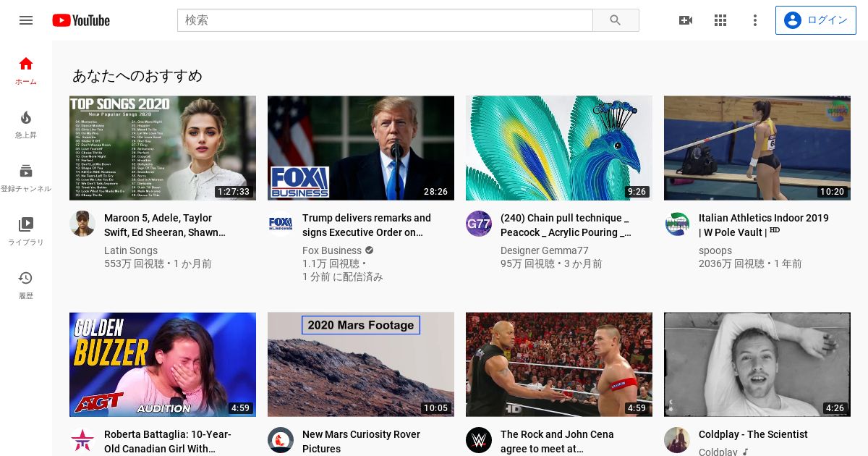The height and width of the screenshot is (456, 868).
Task: Open title '(240) Chain pull technique'
Action: tap(566, 225)
